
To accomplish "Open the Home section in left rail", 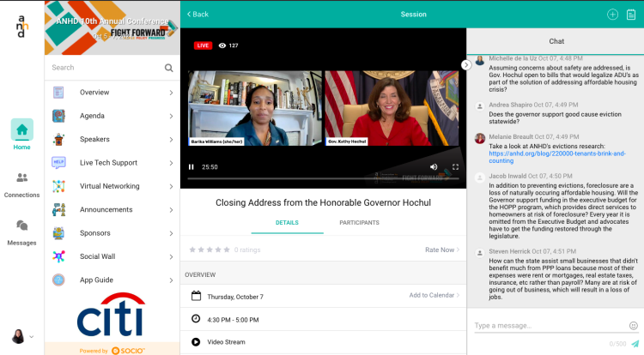I will coord(21,132).
